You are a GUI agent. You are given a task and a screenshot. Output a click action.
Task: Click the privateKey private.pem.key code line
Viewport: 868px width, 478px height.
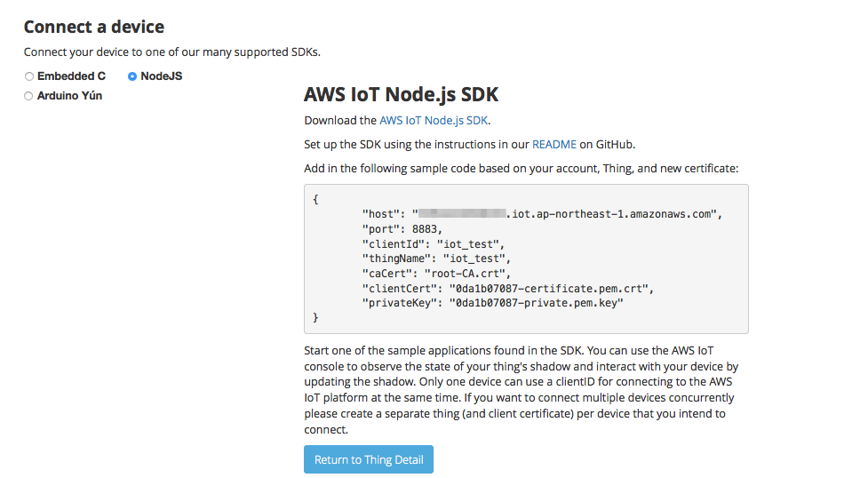pyautogui.click(x=493, y=303)
